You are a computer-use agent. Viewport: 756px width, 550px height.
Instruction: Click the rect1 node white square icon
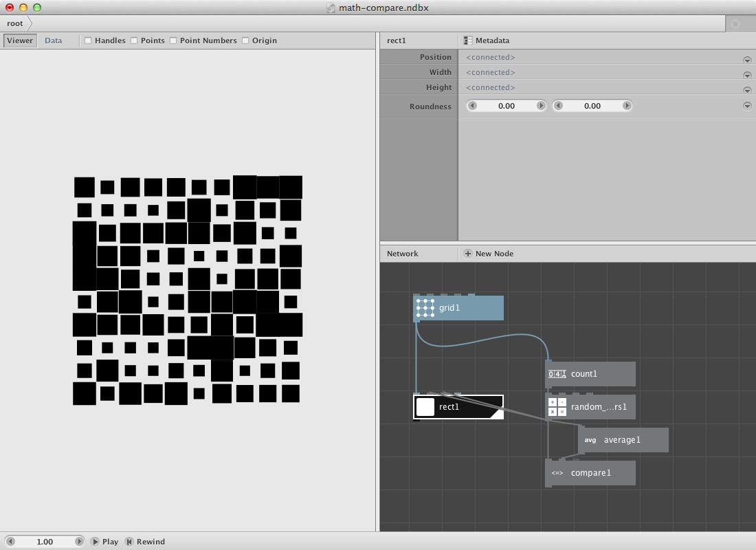[425, 407]
